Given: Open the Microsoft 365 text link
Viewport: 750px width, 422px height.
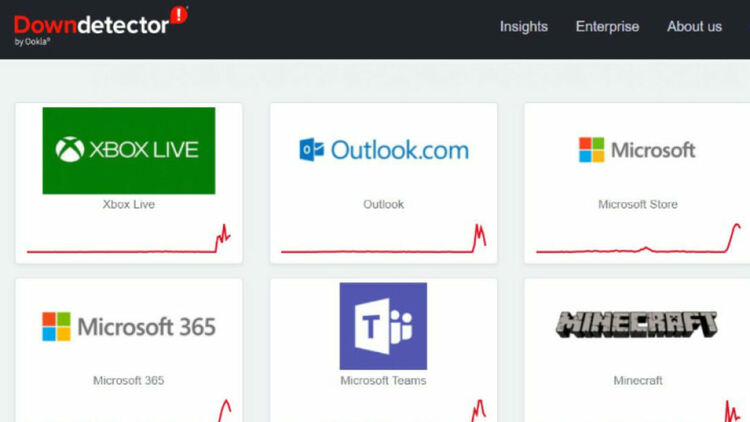Looking at the screenshot, I should (129, 380).
